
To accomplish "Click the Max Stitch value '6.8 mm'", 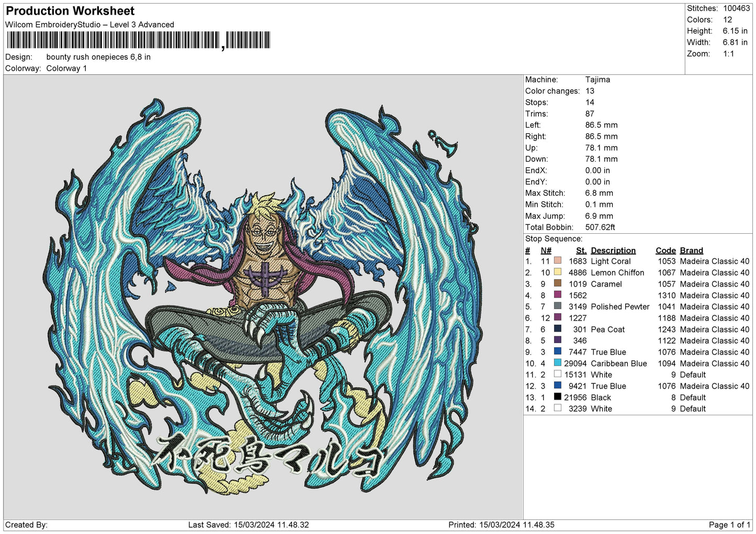I will click(599, 193).
